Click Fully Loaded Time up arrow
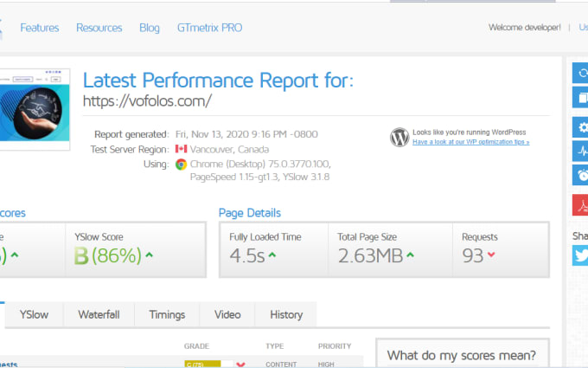Screen dimensions: 588x368 click(x=272, y=255)
